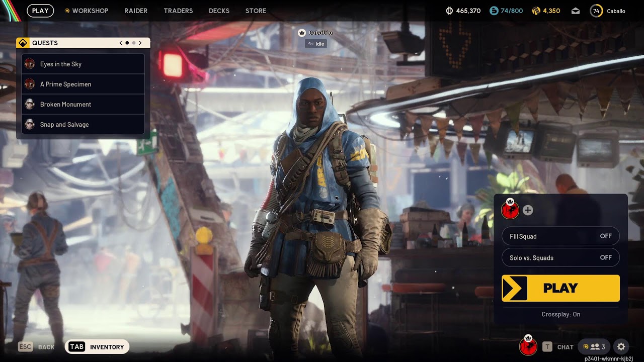Open the Caballo profile name at top right
The image size is (644, 362).
tap(616, 11)
